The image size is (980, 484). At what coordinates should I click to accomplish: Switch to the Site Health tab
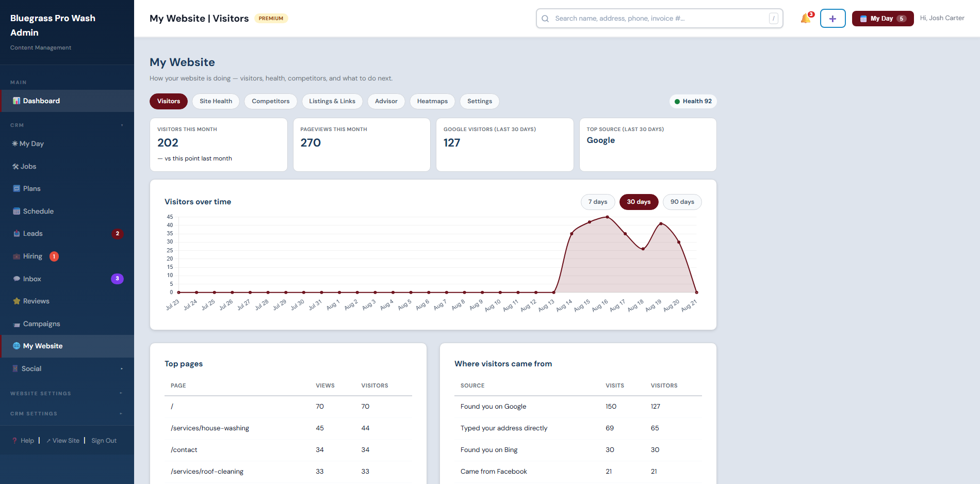(x=216, y=102)
